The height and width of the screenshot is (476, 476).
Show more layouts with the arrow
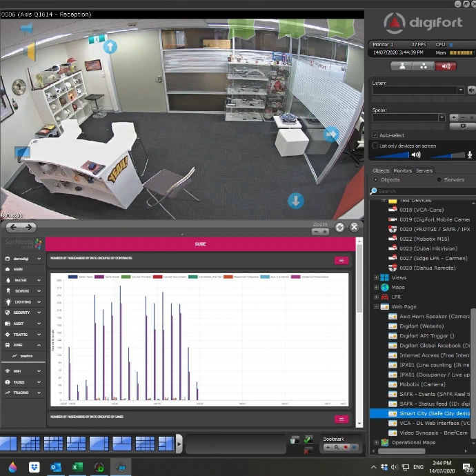[x=179, y=444]
